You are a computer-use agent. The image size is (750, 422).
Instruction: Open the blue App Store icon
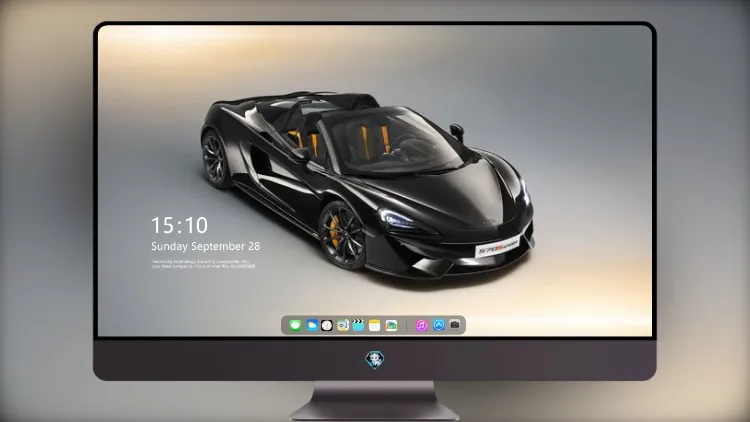click(439, 325)
